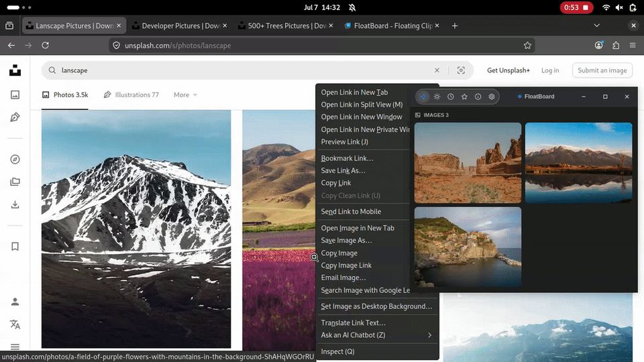
Task: Open Photos section in Unsplash sidebar
Action: click(x=15, y=95)
